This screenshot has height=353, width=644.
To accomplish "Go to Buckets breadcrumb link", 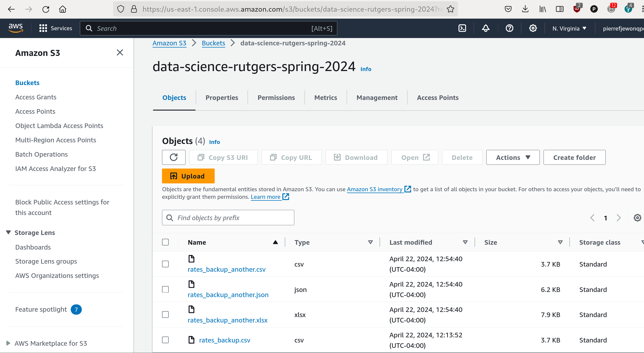I will point(213,43).
